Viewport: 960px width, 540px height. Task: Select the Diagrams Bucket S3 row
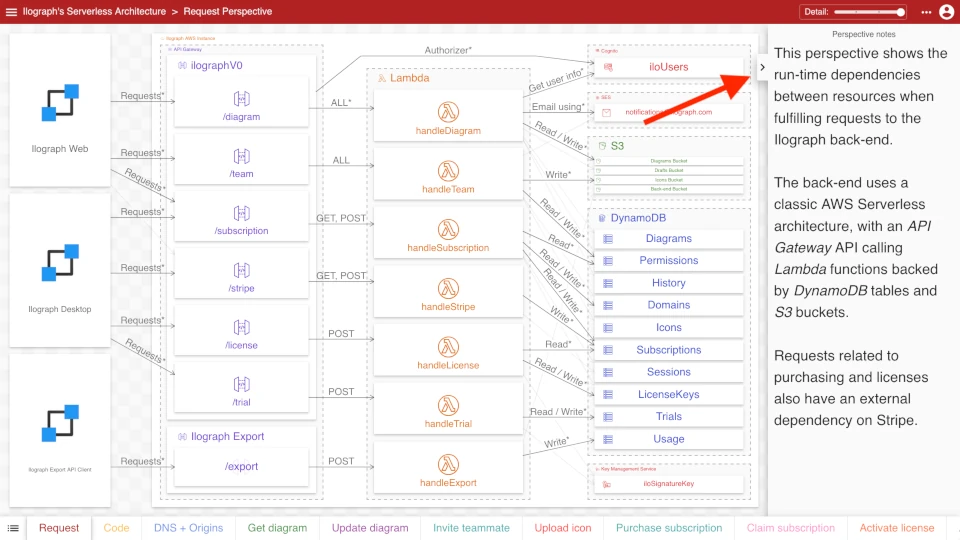tap(669, 161)
